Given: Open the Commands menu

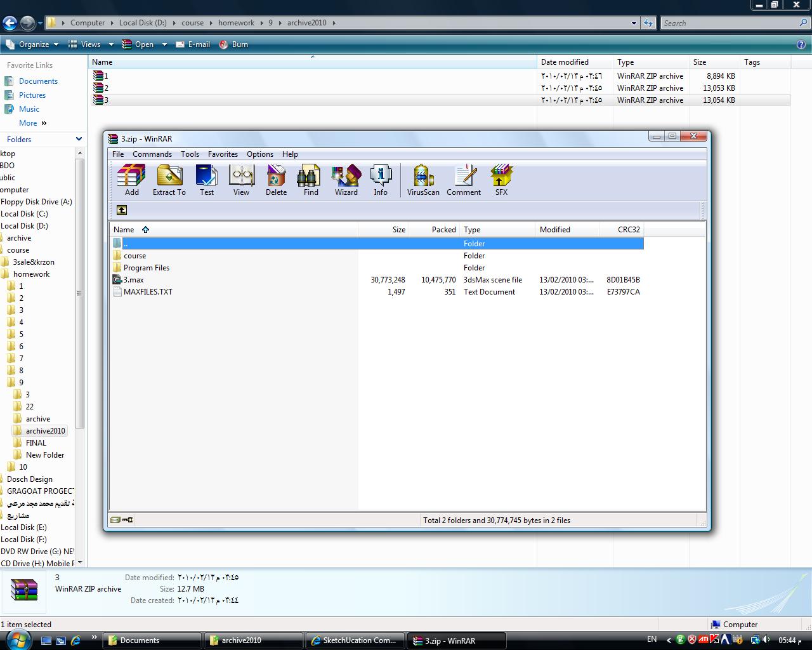Looking at the screenshot, I should click(152, 154).
